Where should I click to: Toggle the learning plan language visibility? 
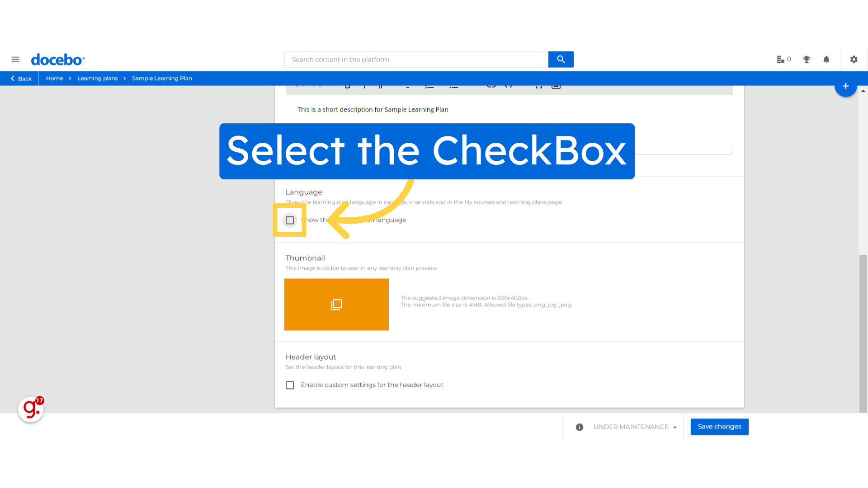290,220
